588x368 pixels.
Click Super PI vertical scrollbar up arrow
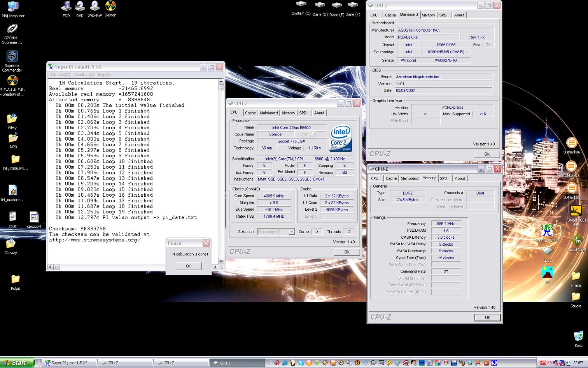click(x=221, y=82)
